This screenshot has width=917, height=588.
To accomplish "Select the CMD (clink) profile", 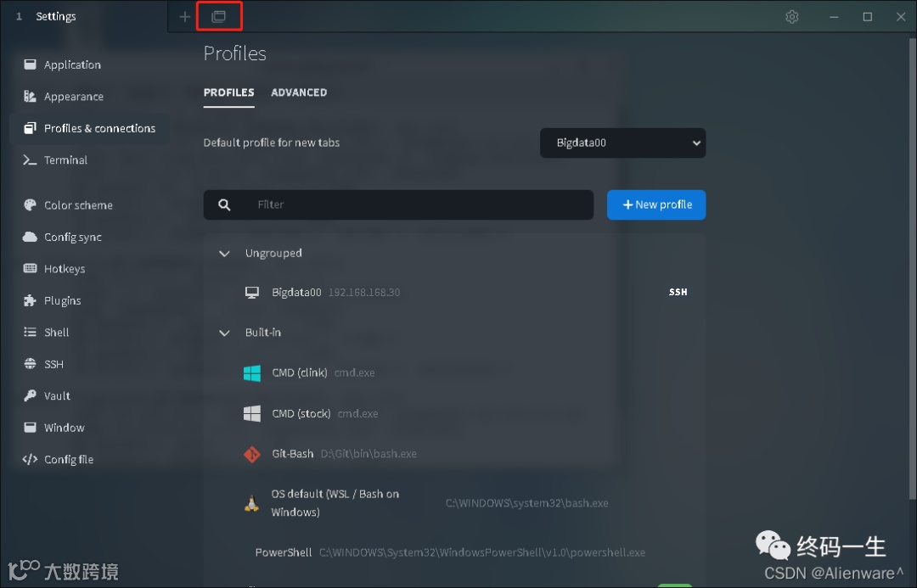I will pos(454,372).
